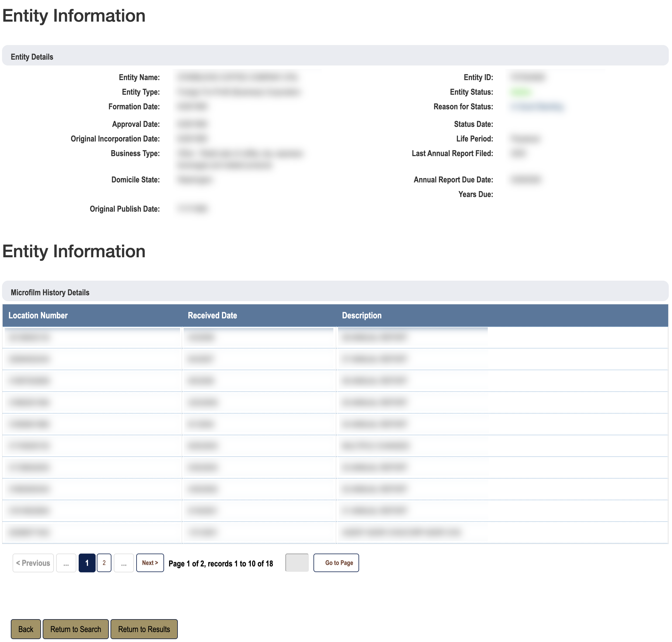Click the Microfilm History Details header
Image resolution: width=672 pixels, height=642 pixels.
pyautogui.click(x=50, y=292)
